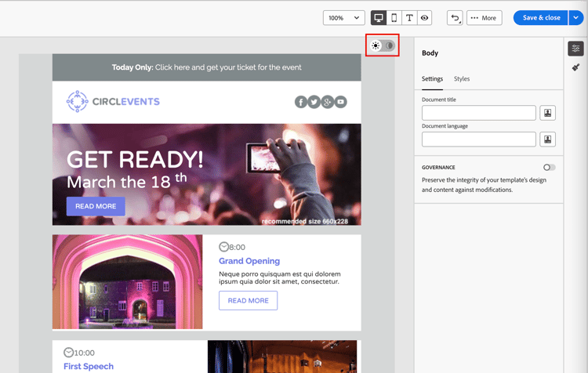Open the paintbrush styles panel icon
The width and height of the screenshot is (588, 373).
tap(575, 68)
